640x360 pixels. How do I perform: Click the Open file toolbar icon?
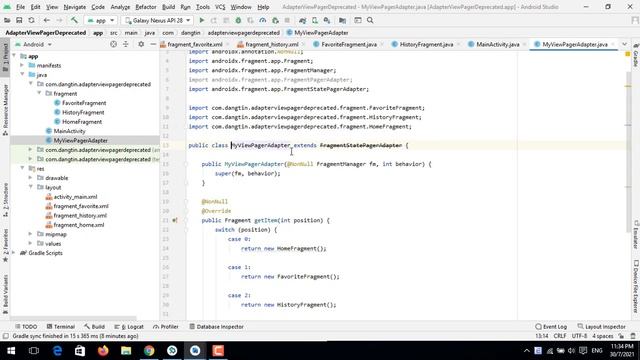(x=7, y=20)
